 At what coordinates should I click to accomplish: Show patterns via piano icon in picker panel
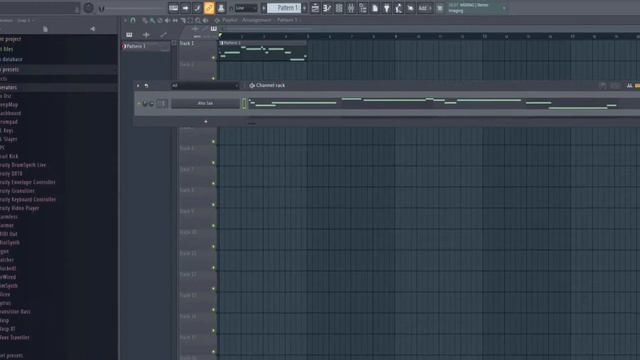pyautogui.click(x=129, y=35)
